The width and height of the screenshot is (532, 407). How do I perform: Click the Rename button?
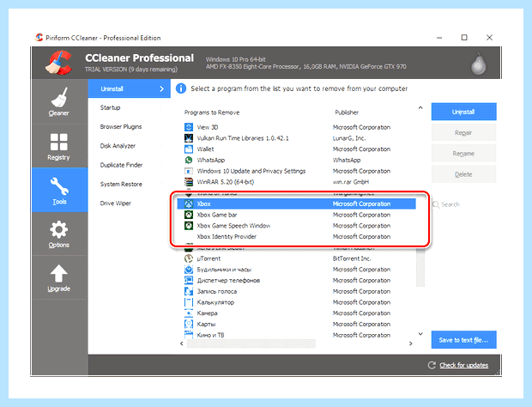click(x=464, y=154)
